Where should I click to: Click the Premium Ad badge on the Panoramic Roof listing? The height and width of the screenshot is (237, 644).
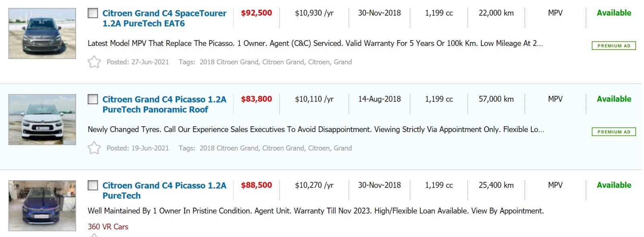pyautogui.click(x=613, y=132)
